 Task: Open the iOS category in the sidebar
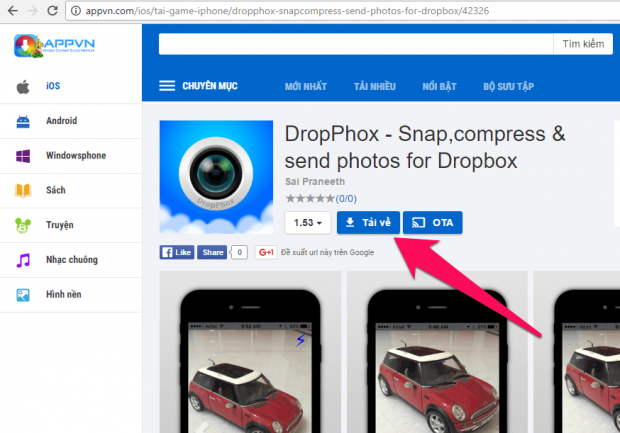click(x=53, y=86)
